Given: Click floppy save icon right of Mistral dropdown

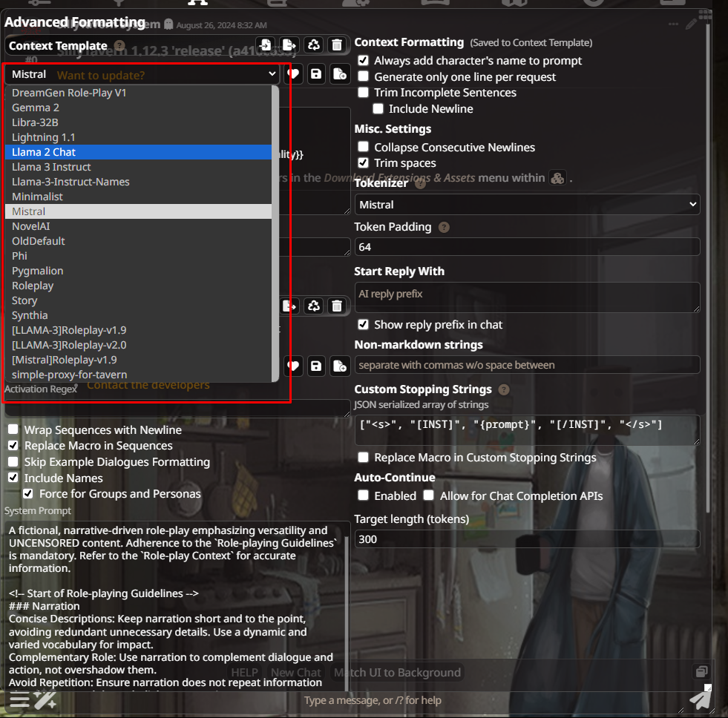Looking at the screenshot, I should [316, 73].
